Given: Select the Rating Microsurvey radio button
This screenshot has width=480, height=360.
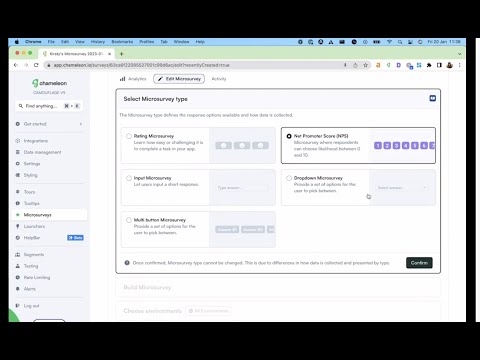Looking at the screenshot, I should tap(129, 136).
